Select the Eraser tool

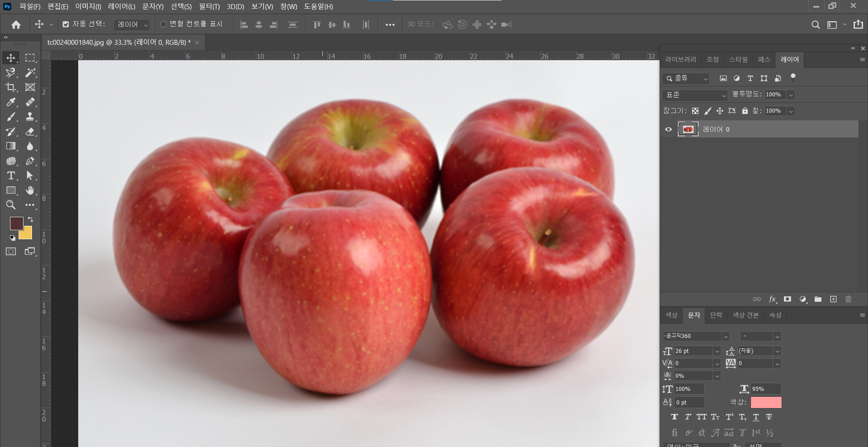[30, 132]
